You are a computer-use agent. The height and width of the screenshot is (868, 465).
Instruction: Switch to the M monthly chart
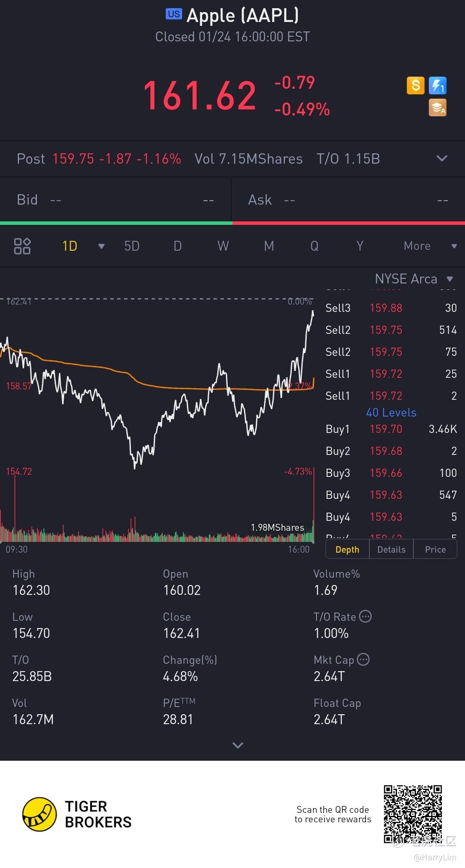(269, 246)
